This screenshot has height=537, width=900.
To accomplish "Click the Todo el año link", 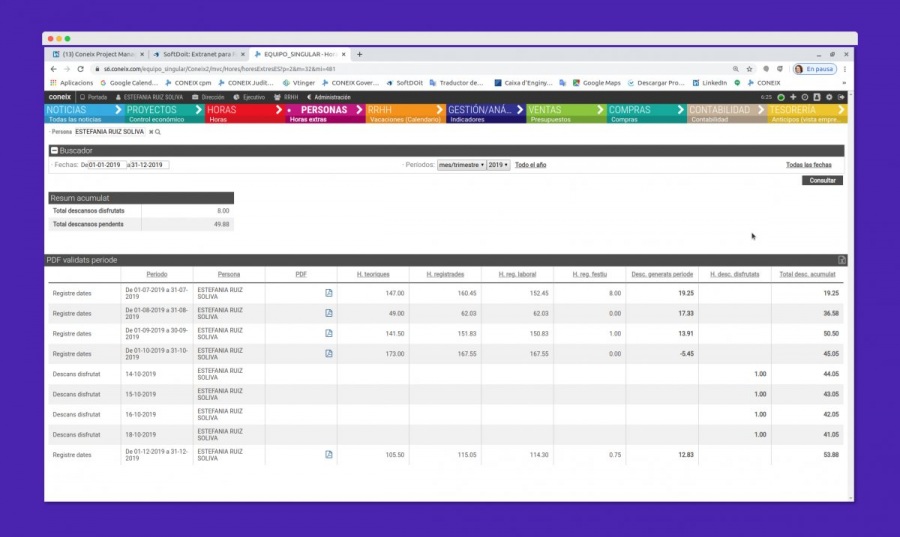I will point(530,165).
